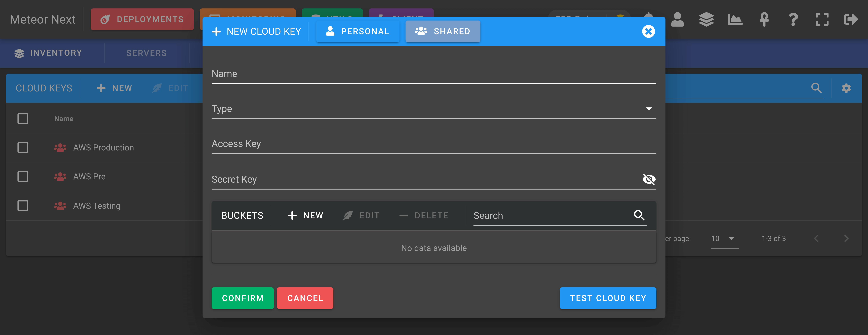Toggle the select-all checkbox in header
The image size is (868, 335).
pos(23,119)
